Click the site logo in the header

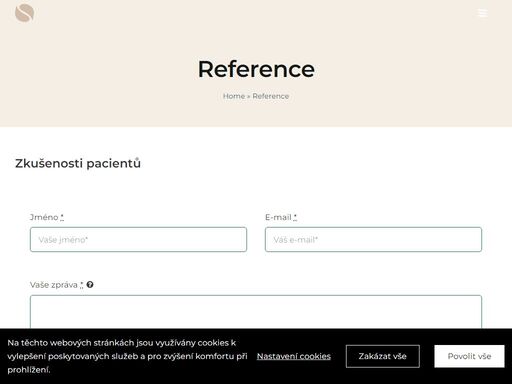pos(24,13)
